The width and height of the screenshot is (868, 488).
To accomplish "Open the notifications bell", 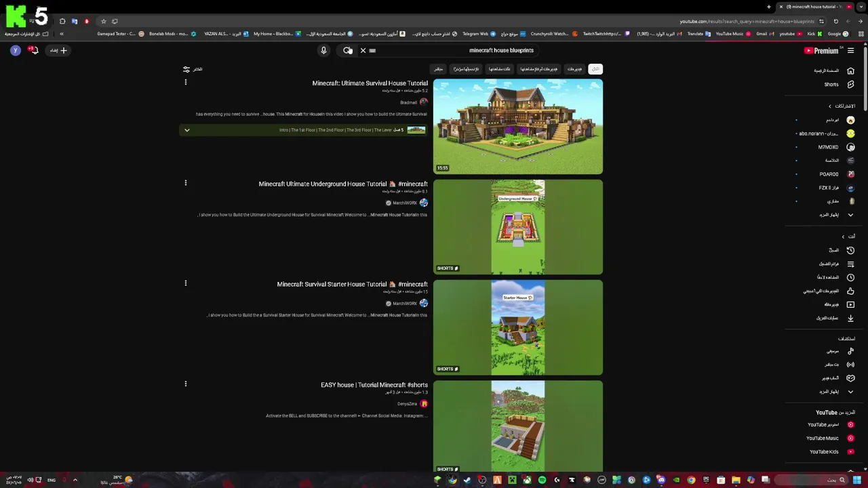I will click(33, 50).
